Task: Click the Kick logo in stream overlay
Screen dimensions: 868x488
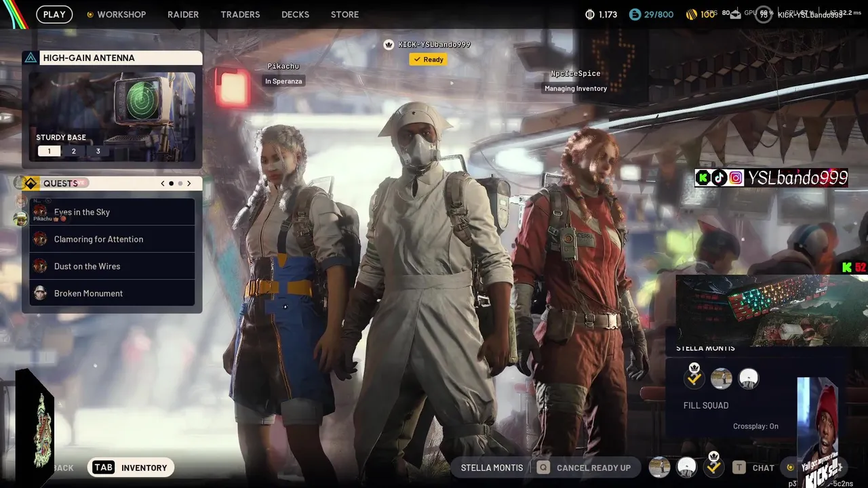Action: [703, 178]
